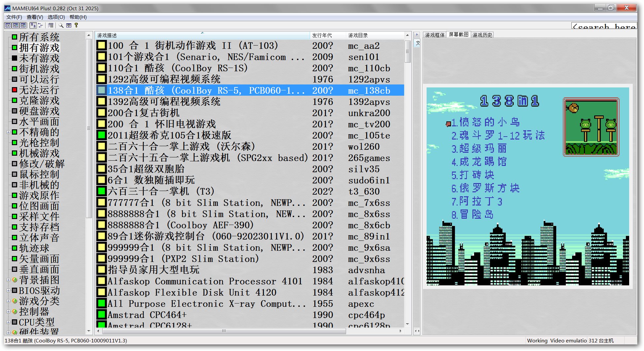644x351 pixels.
Task: Switch to the 游戏历史 tab
Action: tap(482, 35)
